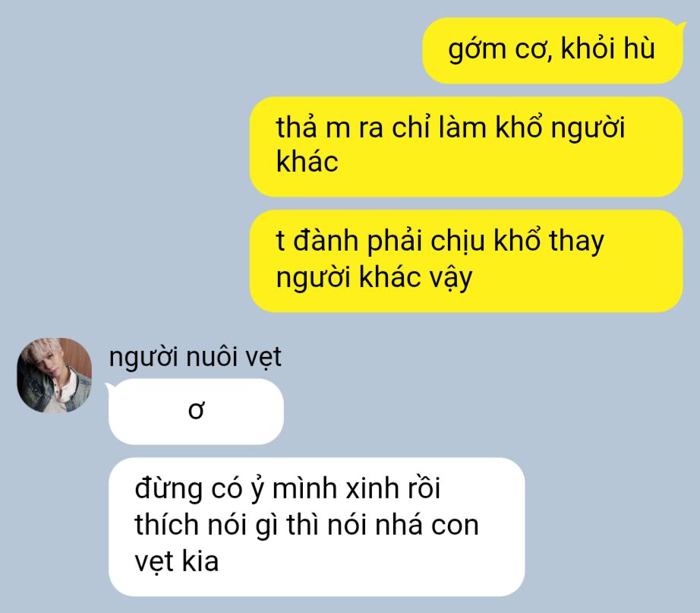Click the word "hù" in the first message
This screenshot has width=700, height=613.
(x=639, y=49)
